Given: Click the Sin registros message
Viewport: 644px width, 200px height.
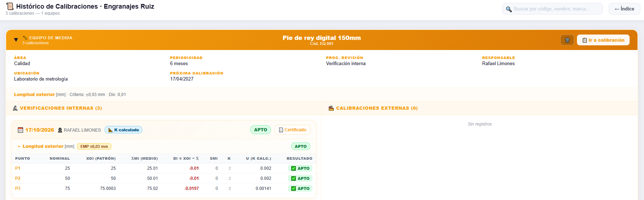Looking at the screenshot, I should pyautogui.click(x=480, y=124).
